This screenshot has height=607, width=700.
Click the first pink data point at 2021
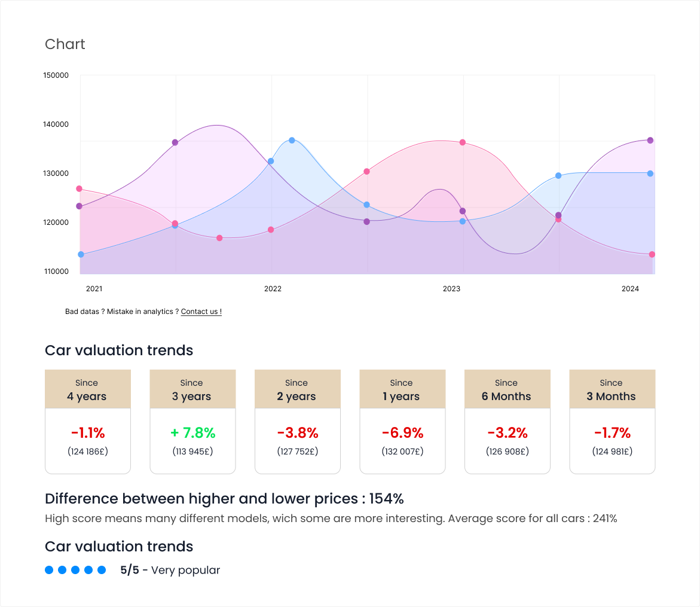coord(79,189)
